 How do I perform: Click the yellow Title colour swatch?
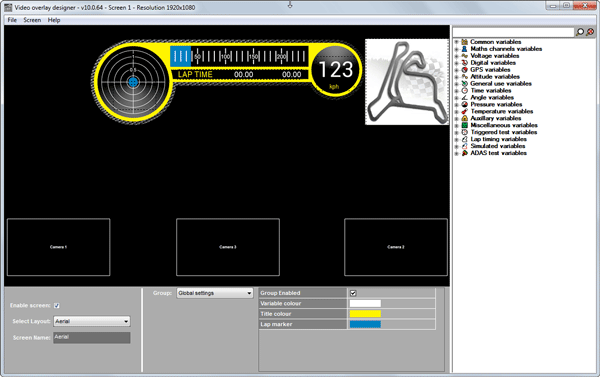pyautogui.click(x=365, y=314)
